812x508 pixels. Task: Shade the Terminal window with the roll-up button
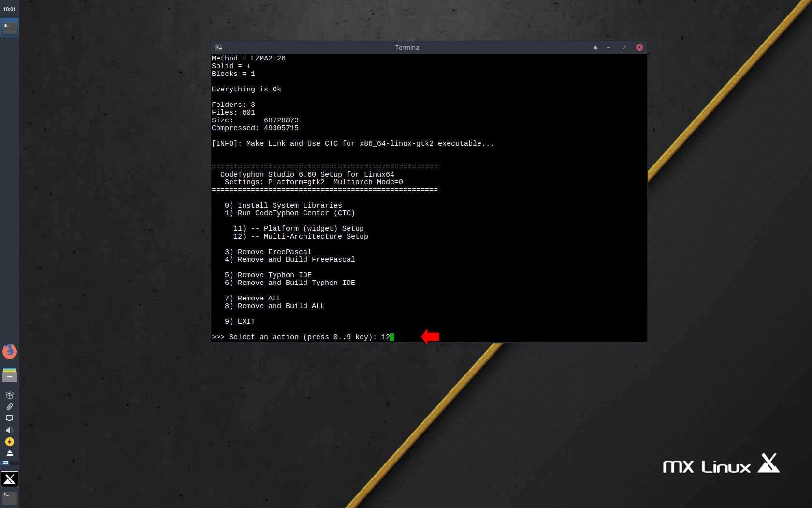pyautogui.click(x=595, y=47)
